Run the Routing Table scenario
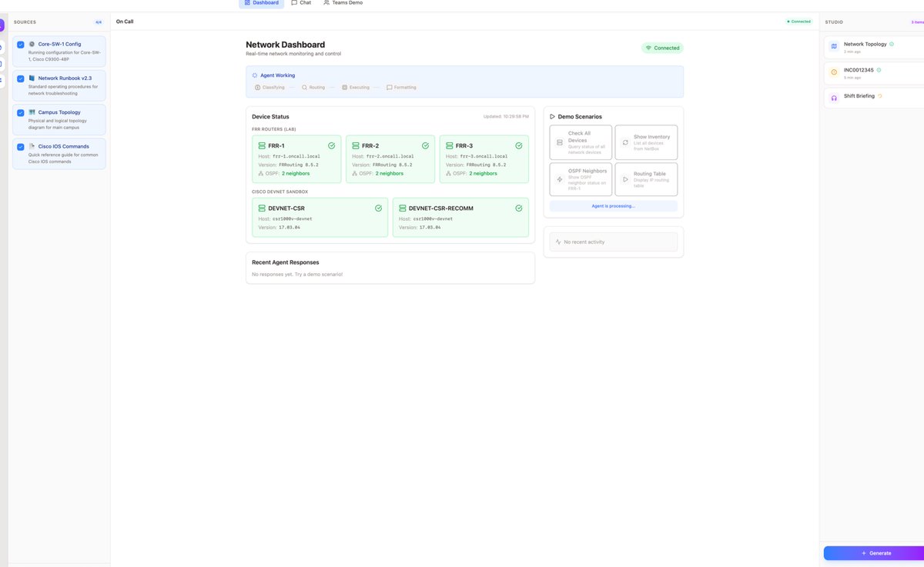Image resolution: width=924 pixels, height=567 pixels. (646, 179)
